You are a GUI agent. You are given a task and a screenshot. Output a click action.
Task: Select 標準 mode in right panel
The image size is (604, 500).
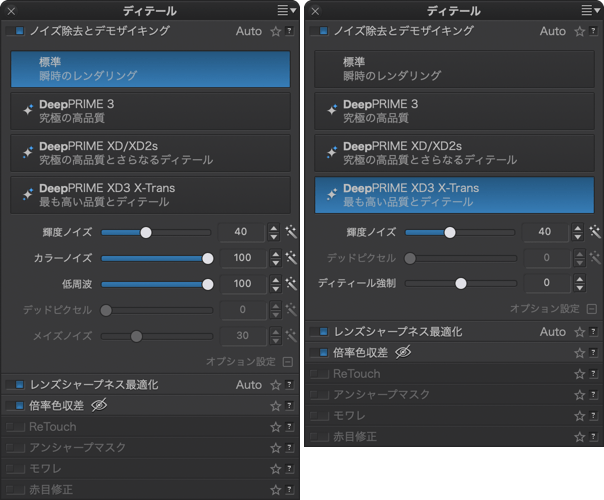[x=454, y=69]
